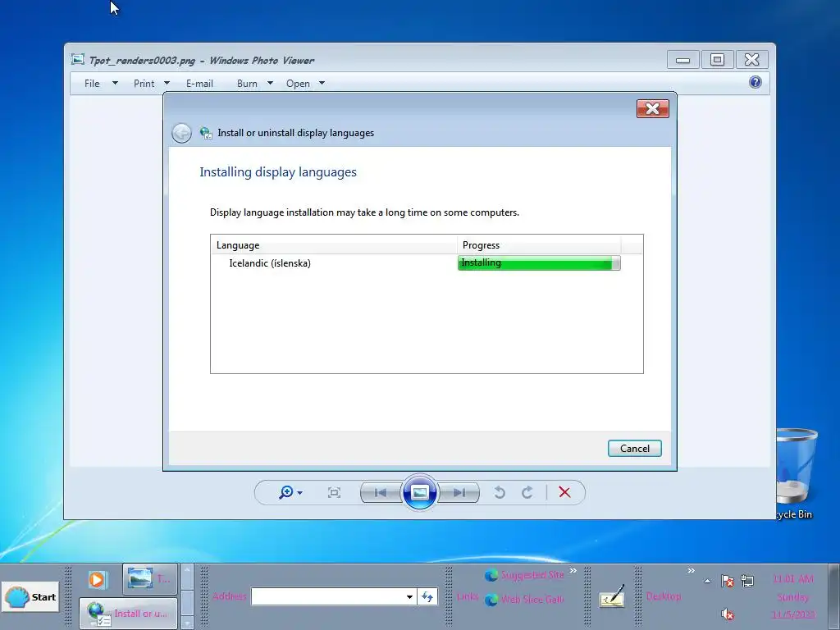This screenshot has height=630, width=840.
Task: Click the globe icon beside wizard title
Action: click(x=206, y=133)
